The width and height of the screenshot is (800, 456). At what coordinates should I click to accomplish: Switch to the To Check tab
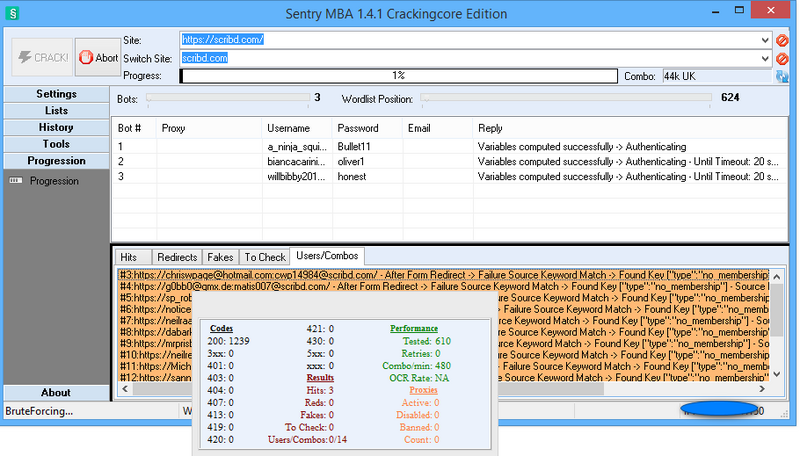[265, 258]
